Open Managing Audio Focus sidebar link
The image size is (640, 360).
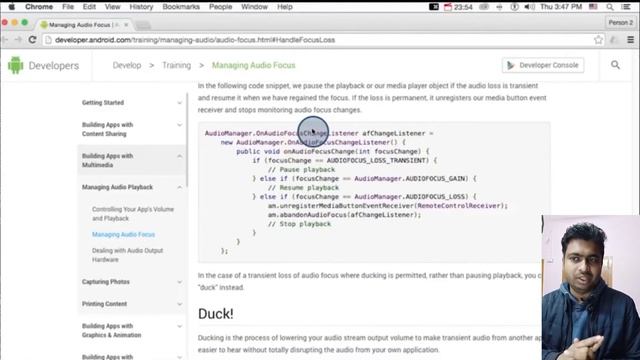pos(123,234)
